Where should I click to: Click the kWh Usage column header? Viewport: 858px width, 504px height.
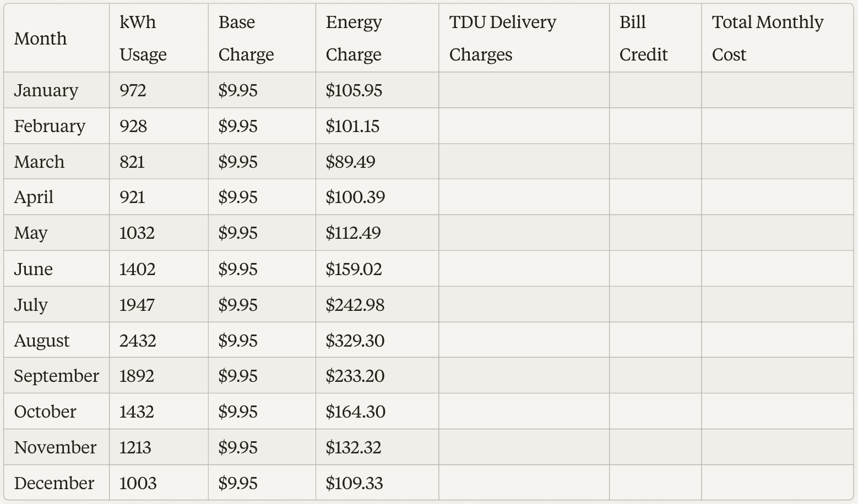coord(143,39)
